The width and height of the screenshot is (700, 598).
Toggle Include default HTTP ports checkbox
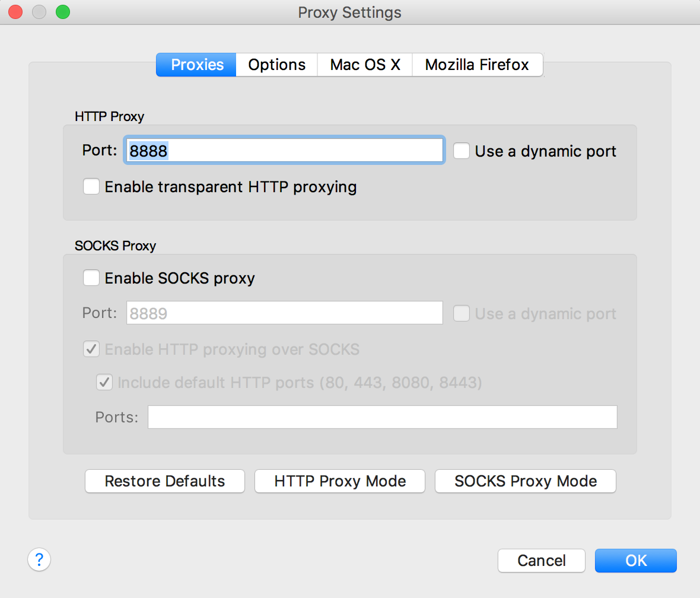point(104,382)
